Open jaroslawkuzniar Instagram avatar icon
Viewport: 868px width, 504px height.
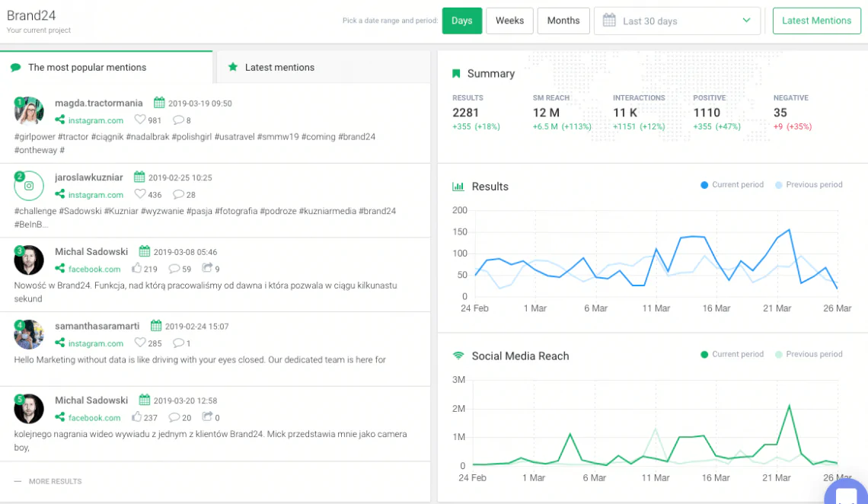pyautogui.click(x=29, y=186)
